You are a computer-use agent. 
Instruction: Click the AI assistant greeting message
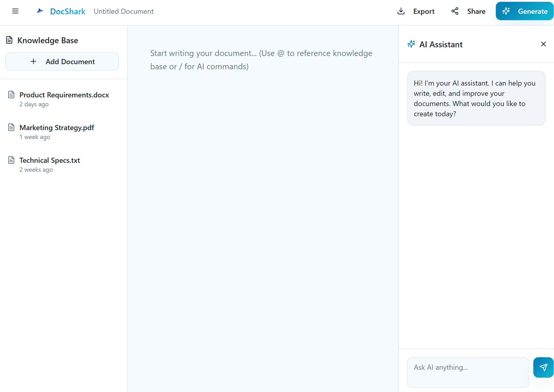pos(476,98)
